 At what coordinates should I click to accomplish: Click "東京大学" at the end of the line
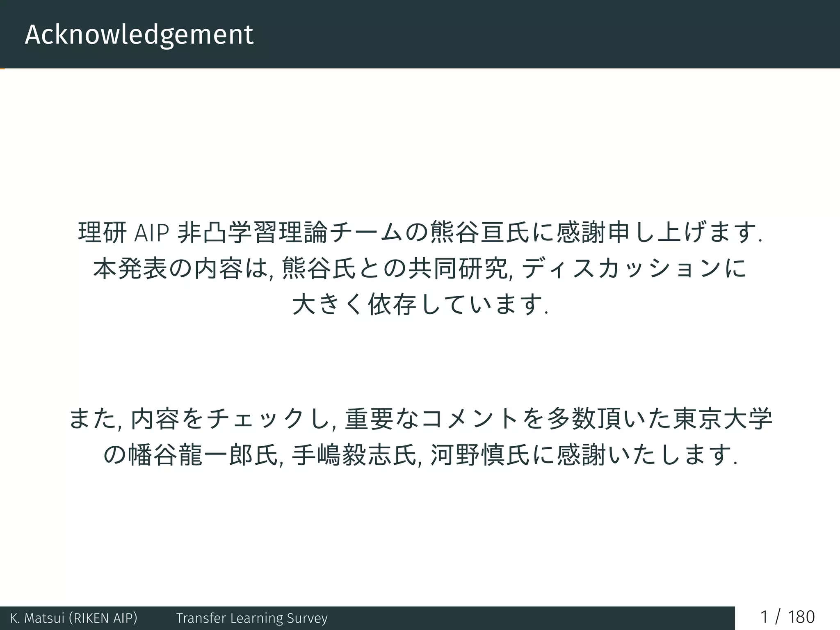pyautogui.click(x=723, y=419)
